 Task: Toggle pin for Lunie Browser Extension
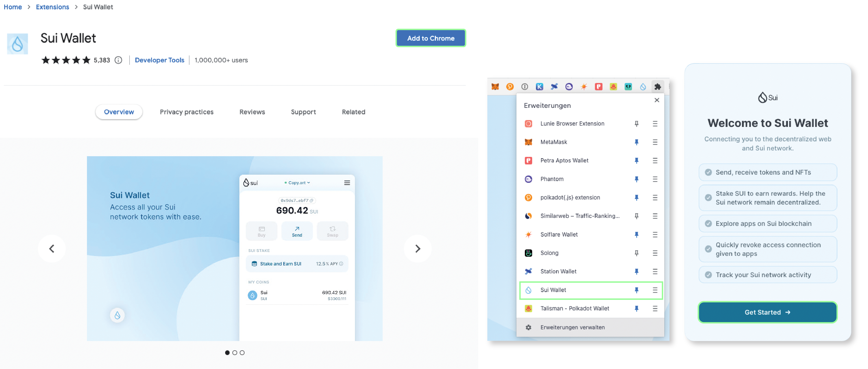(x=636, y=124)
